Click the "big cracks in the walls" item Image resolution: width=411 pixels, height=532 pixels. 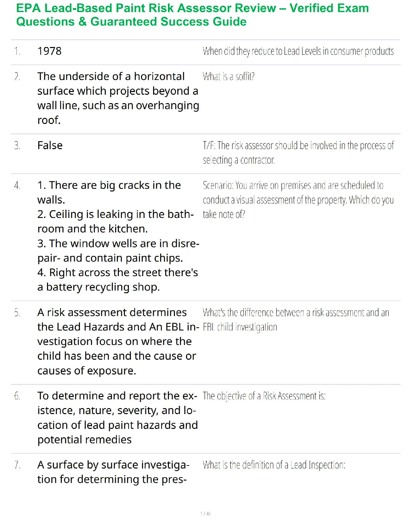109,192
